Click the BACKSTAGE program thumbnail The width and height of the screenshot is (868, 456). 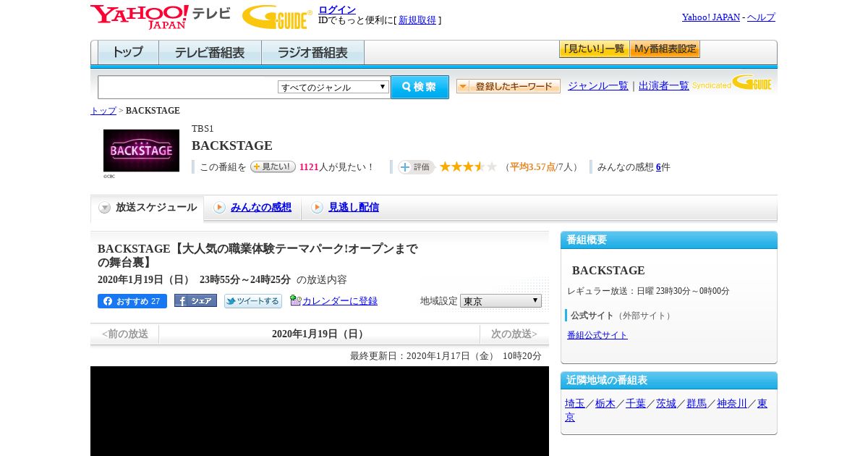[x=141, y=151]
